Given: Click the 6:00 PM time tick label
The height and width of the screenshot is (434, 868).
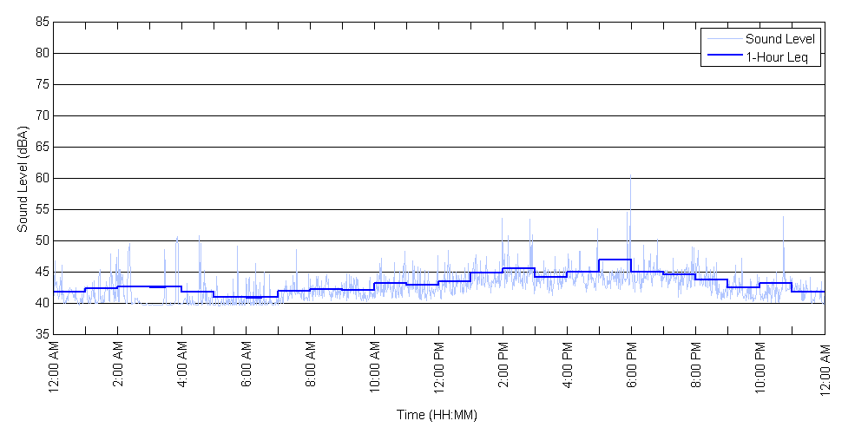Looking at the screenshot, I should point(632,368).
